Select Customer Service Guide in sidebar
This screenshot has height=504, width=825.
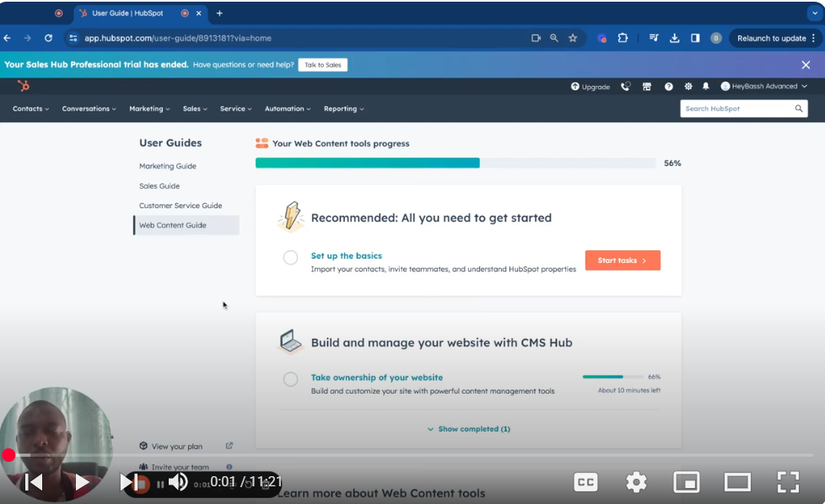pyautogui.click(x=181, y=206)
